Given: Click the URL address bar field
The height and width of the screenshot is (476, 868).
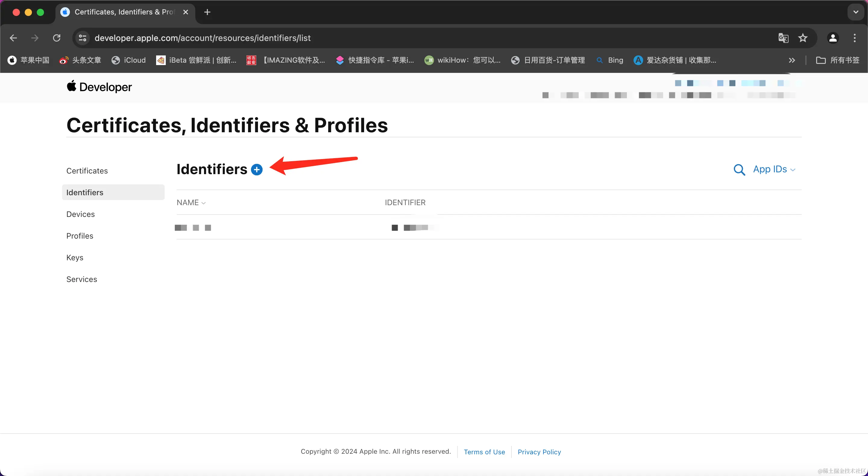Looking at the screenshot, I should tap(404, 38).
